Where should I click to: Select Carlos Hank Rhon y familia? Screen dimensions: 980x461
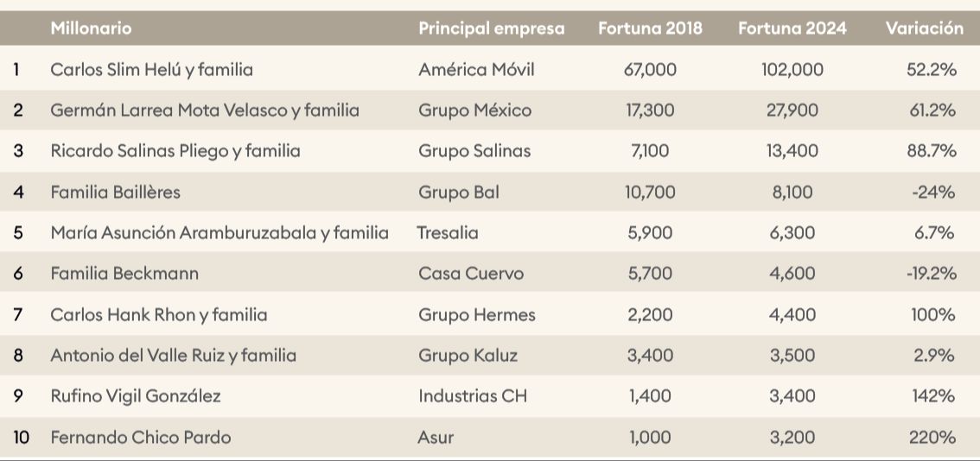pos(159,314)
